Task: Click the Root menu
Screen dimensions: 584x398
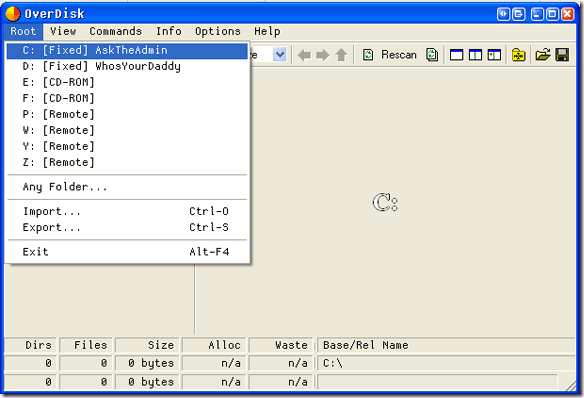Action: [x=23, y=31]
